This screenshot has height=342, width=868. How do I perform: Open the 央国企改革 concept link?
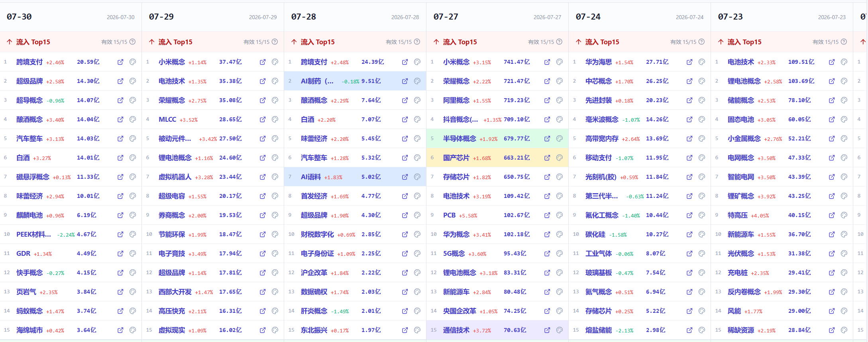tap(460, 311)
